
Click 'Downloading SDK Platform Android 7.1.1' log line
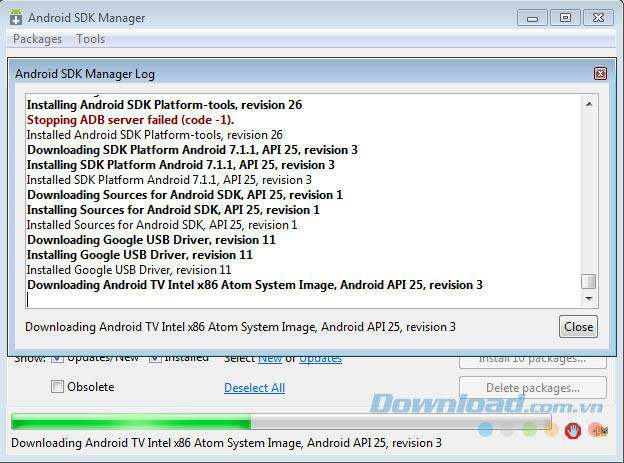[192, 150]
